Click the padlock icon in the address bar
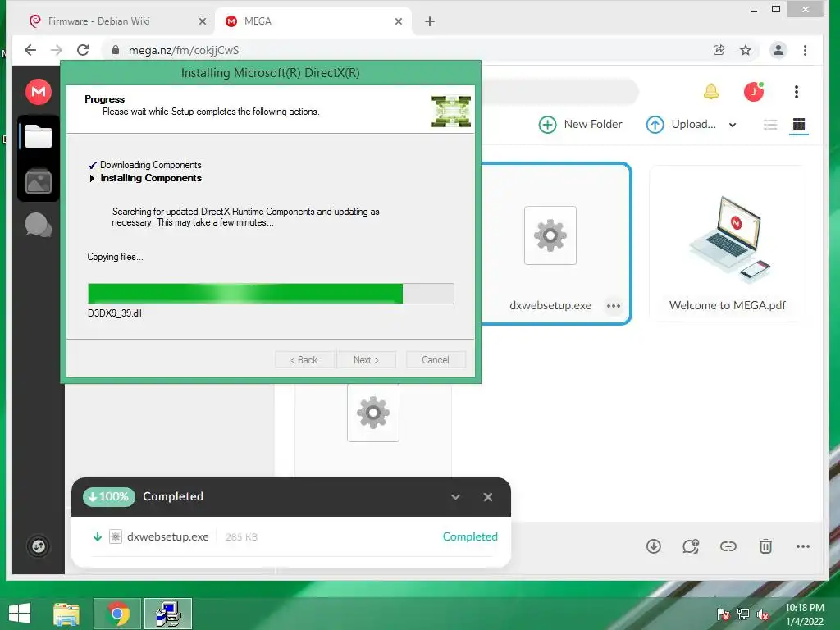 coord(115,50)
